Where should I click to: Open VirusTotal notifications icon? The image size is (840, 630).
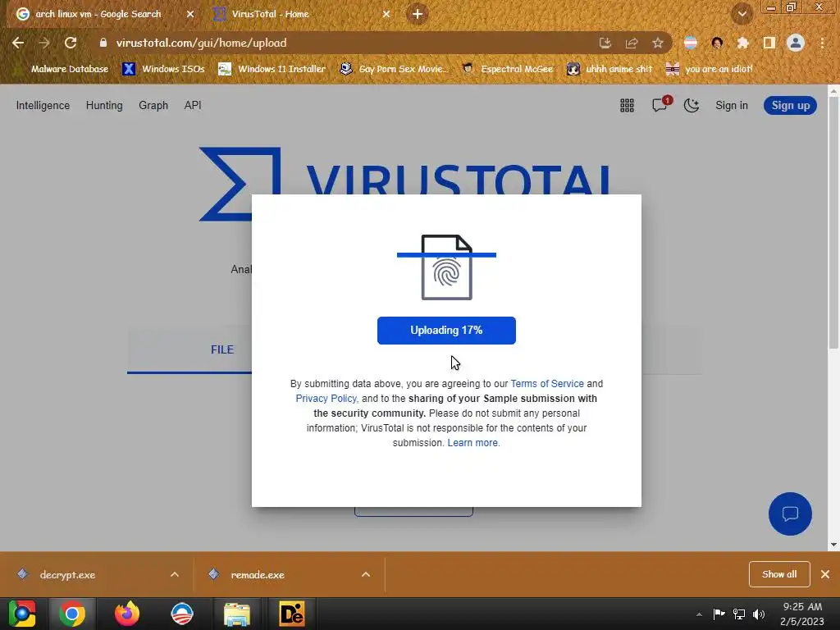point(660,105)
